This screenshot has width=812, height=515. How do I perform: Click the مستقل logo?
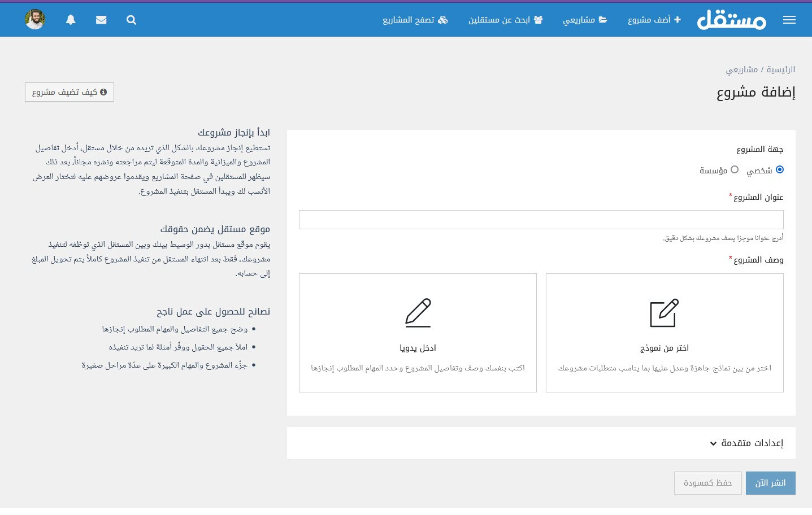click(x=731, y=20)
